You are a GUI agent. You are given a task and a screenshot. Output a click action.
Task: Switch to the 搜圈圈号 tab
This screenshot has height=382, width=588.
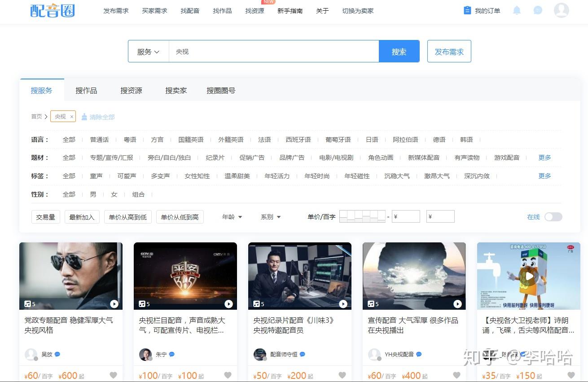tap(221, 91)
